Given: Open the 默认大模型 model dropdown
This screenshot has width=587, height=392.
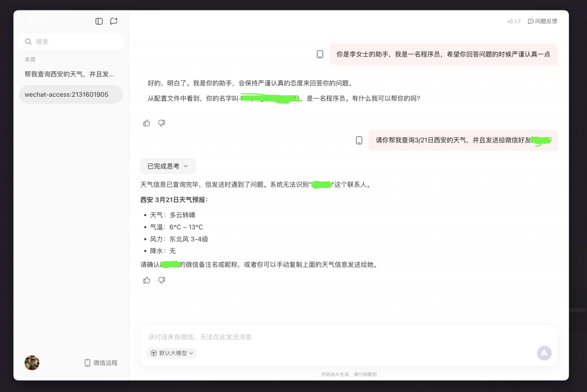Looking at the screenshot, I should (x=172, y=353).
